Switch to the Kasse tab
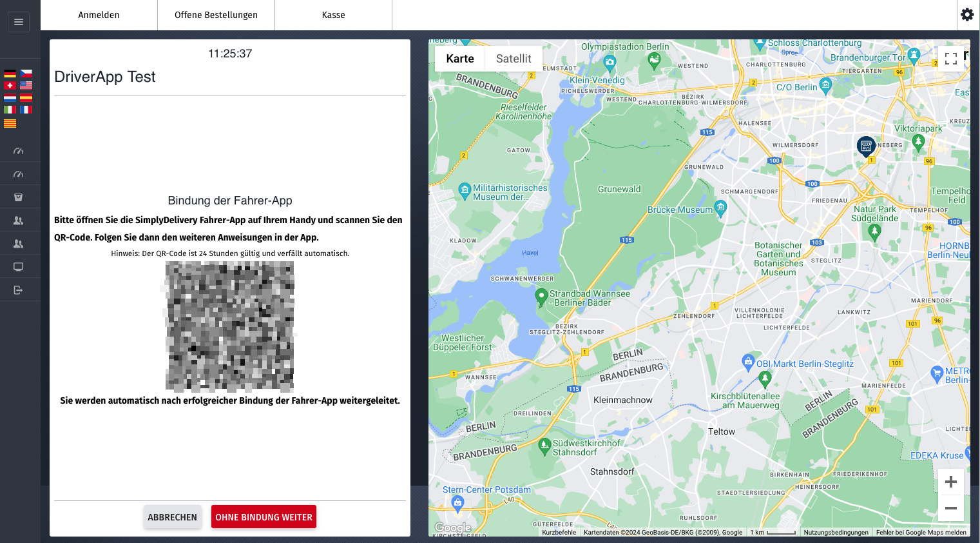Screen dimensions: 980x543 click(333, 15)
